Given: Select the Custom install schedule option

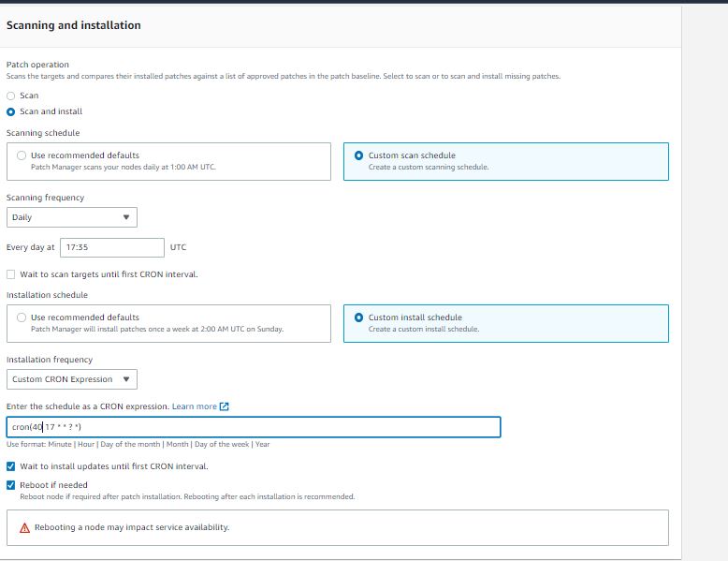Looking at the screenshot, I should point(506,323).
